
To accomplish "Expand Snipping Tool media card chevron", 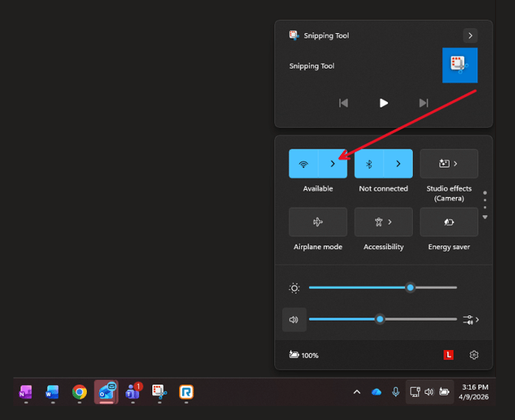I will pos(470,35).
